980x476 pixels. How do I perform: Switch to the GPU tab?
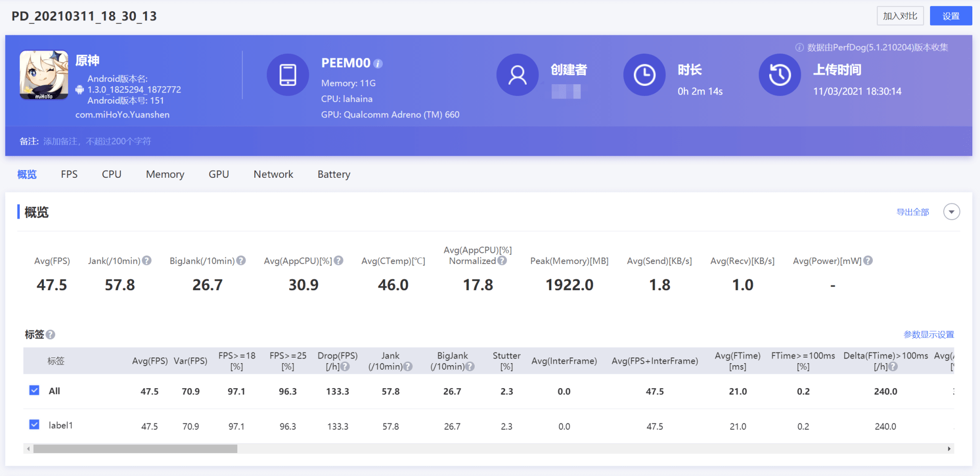tap(219, 175)
